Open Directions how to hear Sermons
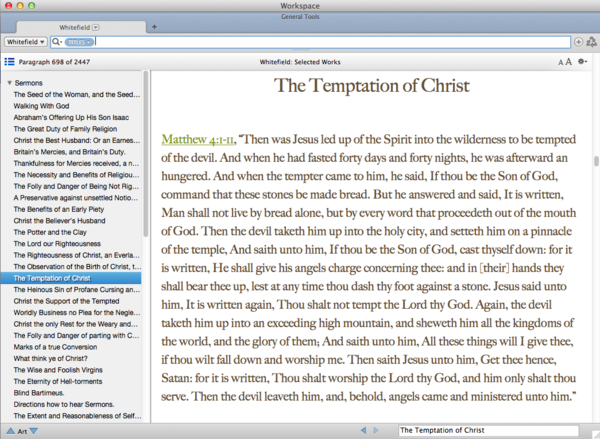The image size is (600, 439). pyautogui.click(x=64, y=405)
